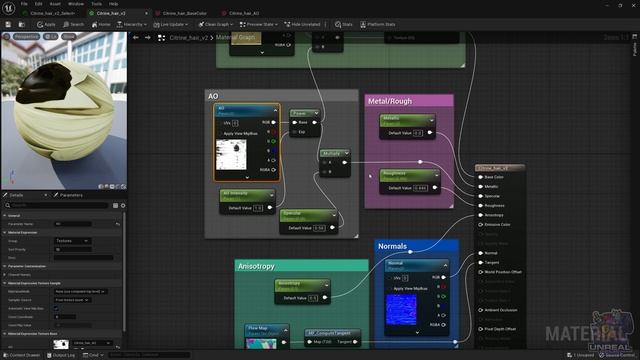Open the Asset menu
Viewport: 640px width, 360px height.
click(55, 4)
